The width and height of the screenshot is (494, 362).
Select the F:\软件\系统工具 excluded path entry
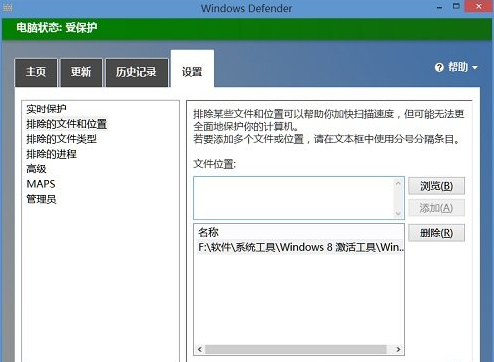pos(300,247)
